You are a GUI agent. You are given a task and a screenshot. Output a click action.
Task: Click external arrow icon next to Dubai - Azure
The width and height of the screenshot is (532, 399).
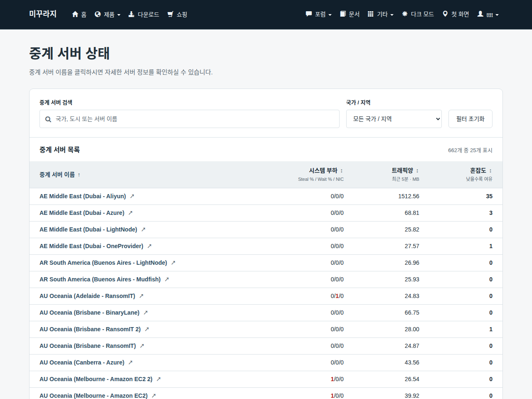[131, 213]
